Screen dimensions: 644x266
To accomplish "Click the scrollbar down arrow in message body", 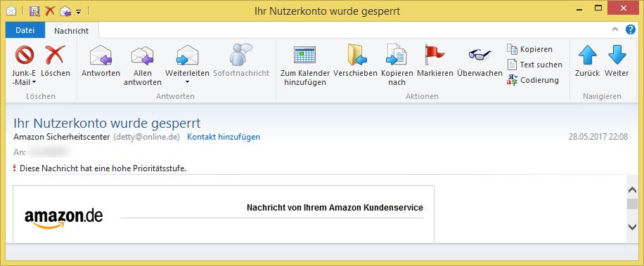I will click(632, 227).
